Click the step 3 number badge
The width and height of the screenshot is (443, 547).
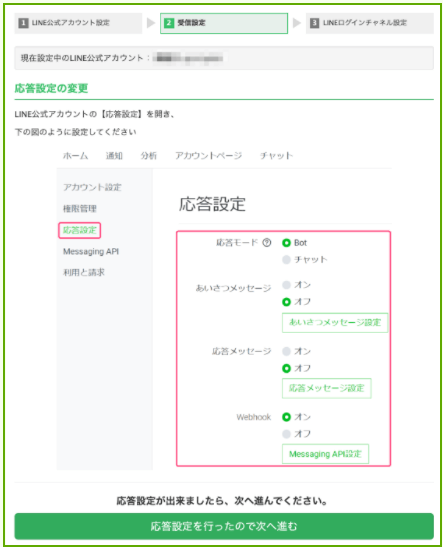click(x=314, y=23)
